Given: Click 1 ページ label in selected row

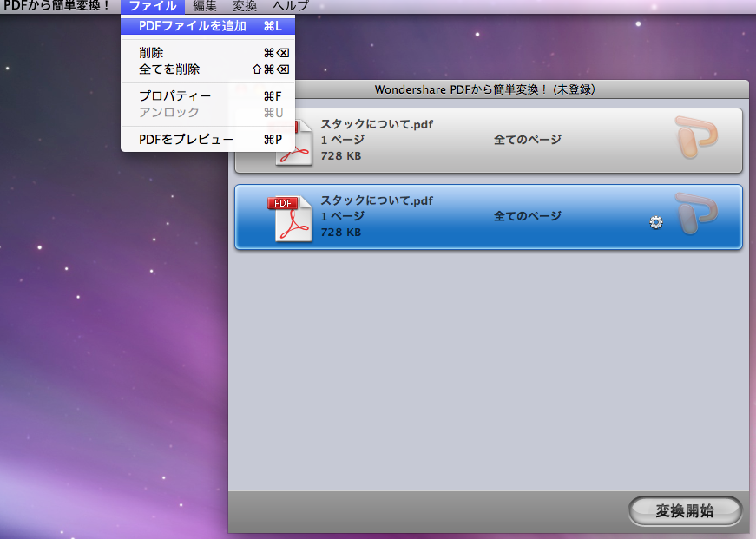Looking at the screenshot, I should pyautogui.click(x=342, y=216).
